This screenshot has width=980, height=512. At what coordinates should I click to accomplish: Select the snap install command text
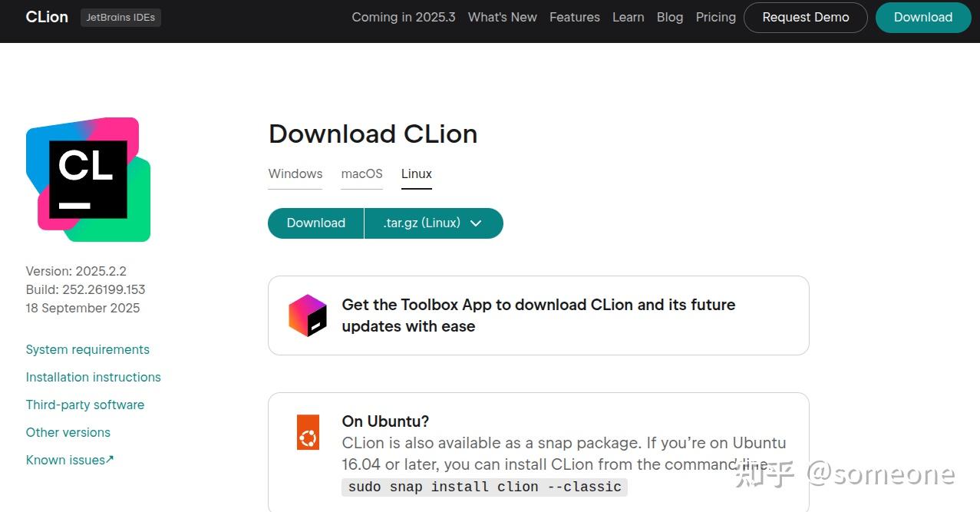pyautogui.click(x=483, y=487)
